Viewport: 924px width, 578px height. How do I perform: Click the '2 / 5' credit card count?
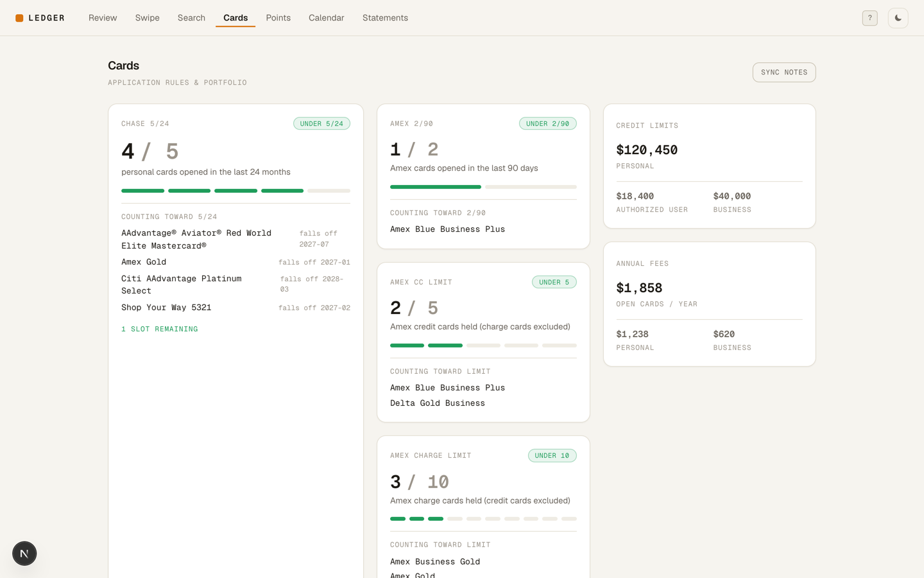[x=415, y=308]
